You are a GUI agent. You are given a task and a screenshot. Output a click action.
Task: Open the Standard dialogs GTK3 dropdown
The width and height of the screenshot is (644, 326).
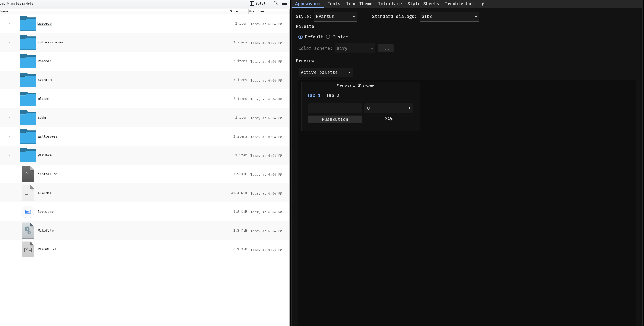[449, 17]
